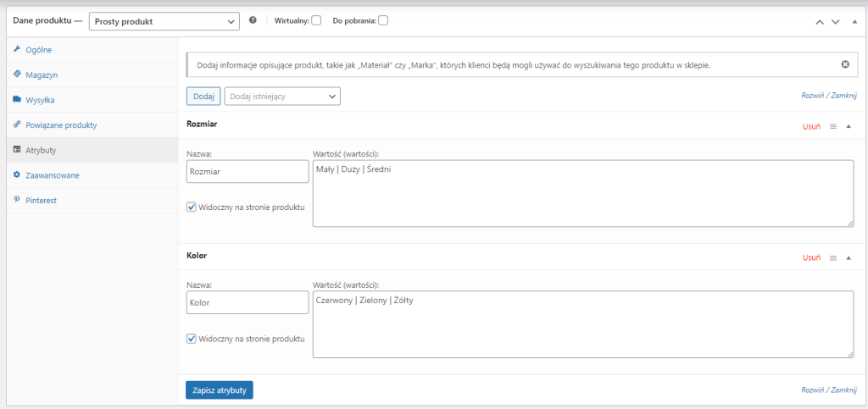Switch to the Wysyłka tab

[40, 100]
